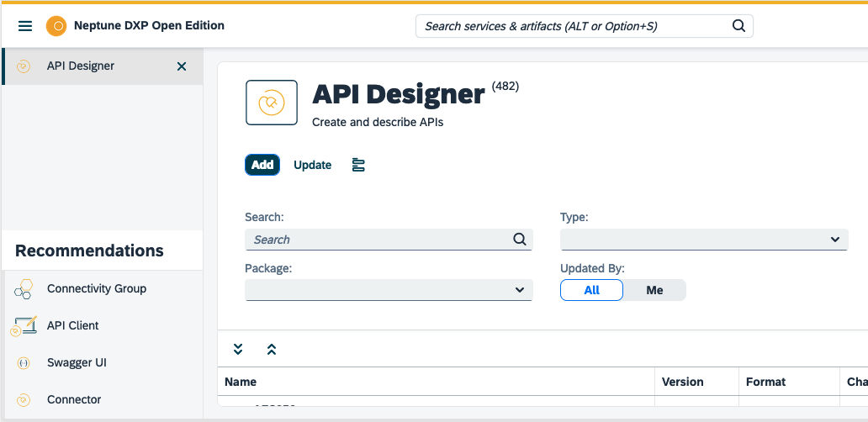Image resolution: width=868 pixels, height=422 pixels.
Task: Click the API Client icon
Action: coord(24,326)
